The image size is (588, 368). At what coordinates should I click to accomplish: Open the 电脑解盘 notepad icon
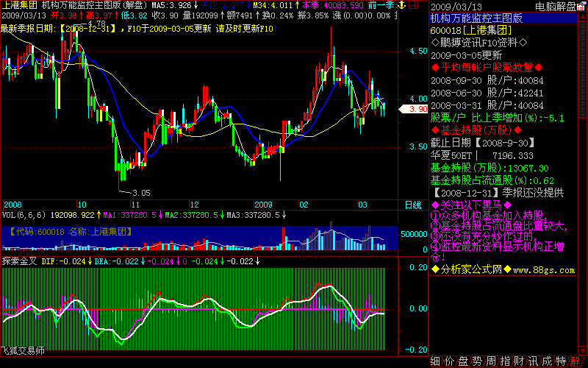coord(581,7)
